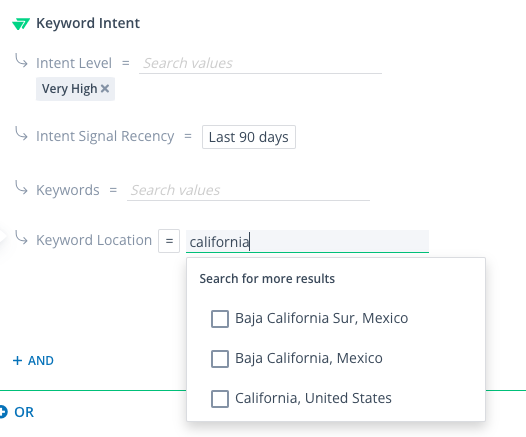Click the Keywords search values field
The image size is (526, 437).
click(x=248, y=190)
